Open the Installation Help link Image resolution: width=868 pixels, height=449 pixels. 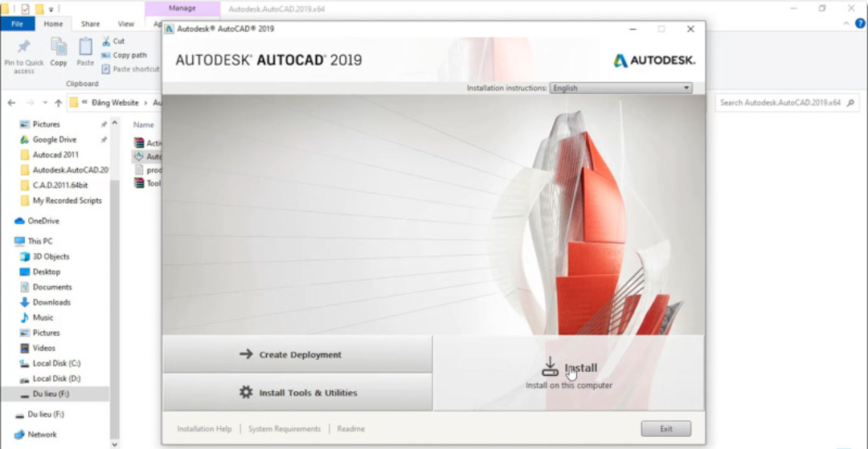204,429
